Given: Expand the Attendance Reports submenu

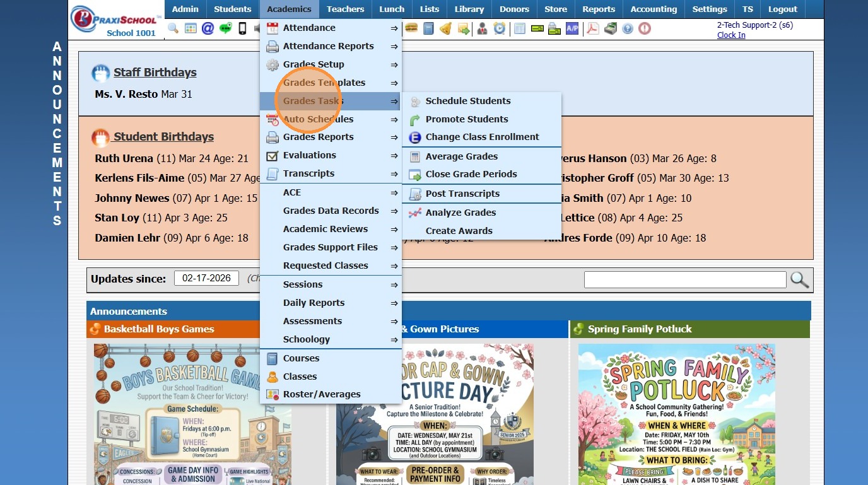Looking at the screenshot, I should click(x=331, y=46).
